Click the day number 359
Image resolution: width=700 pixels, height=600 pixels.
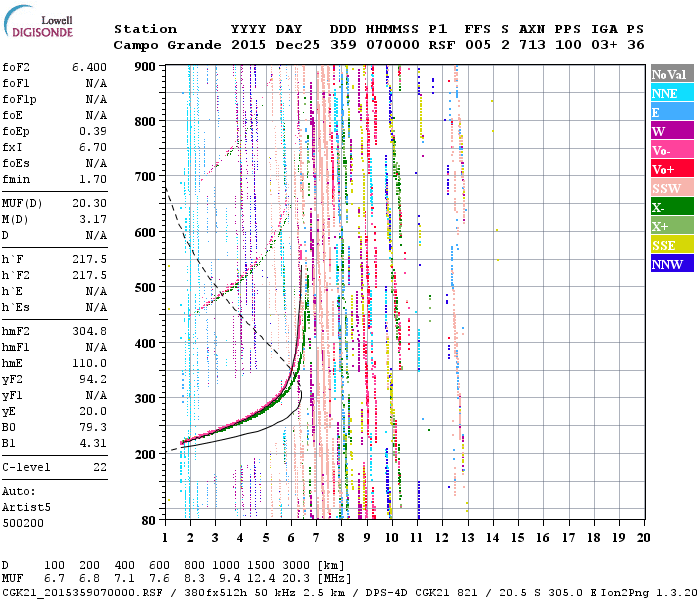coord(343,45)
